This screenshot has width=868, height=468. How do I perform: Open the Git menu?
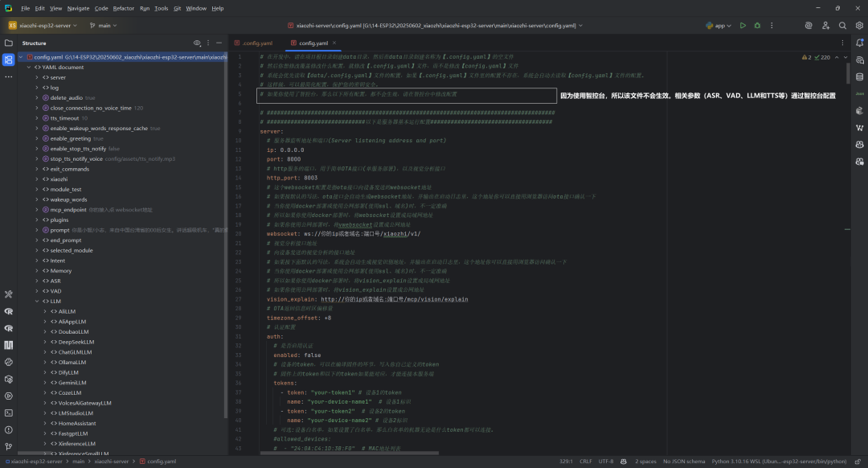(177, 8)
